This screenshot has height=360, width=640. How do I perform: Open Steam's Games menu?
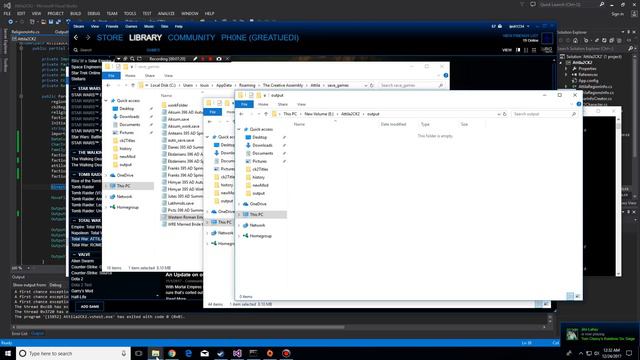(131, 26)
